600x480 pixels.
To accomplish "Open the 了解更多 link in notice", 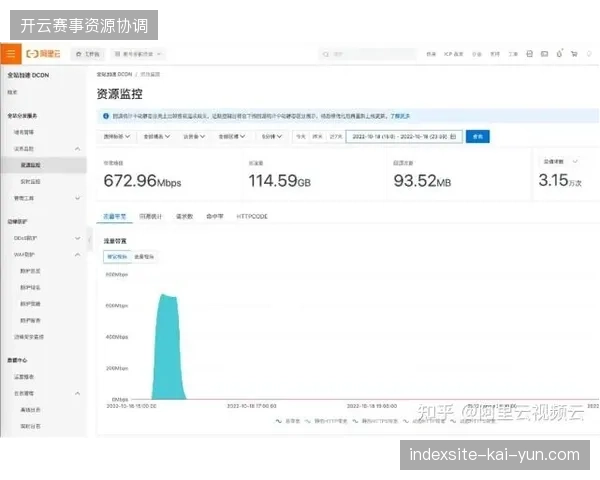I will coord(400,116).
